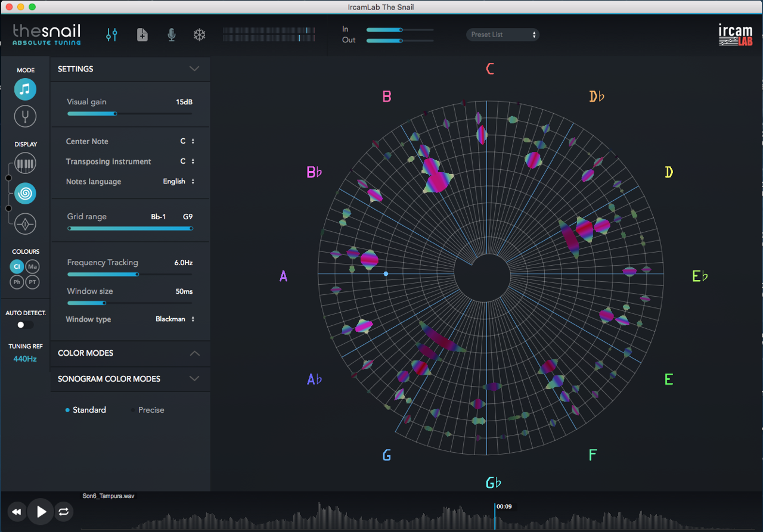Image resolution: width=763 pixels, height=532 pixels.
Task: Click the blue dot on the A axis
Action: tap(386, 273)
